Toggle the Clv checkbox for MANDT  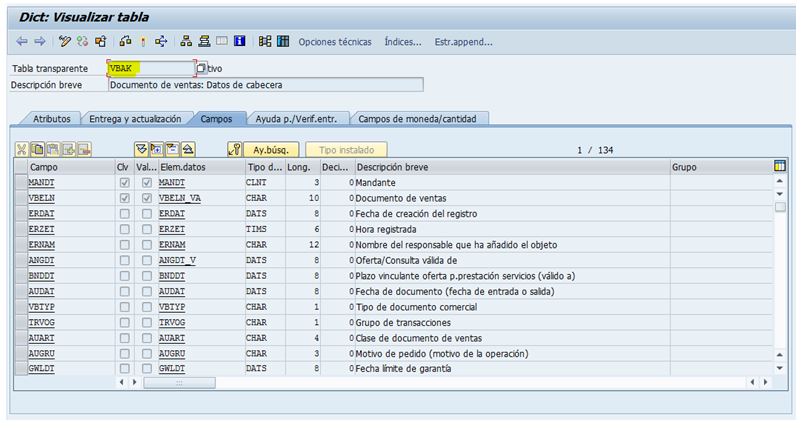coord(124,184)
